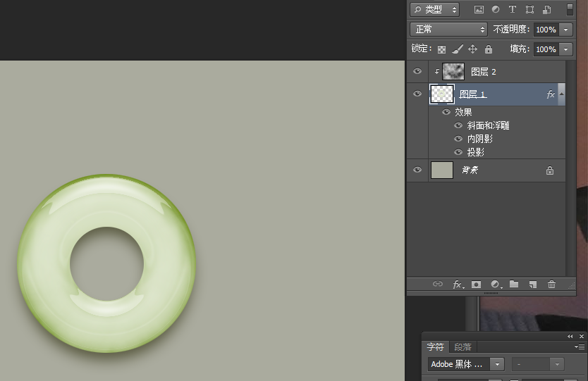Lock position move icon
The width and height of the screenshot is (588, 381).
(x=472, y=49)
